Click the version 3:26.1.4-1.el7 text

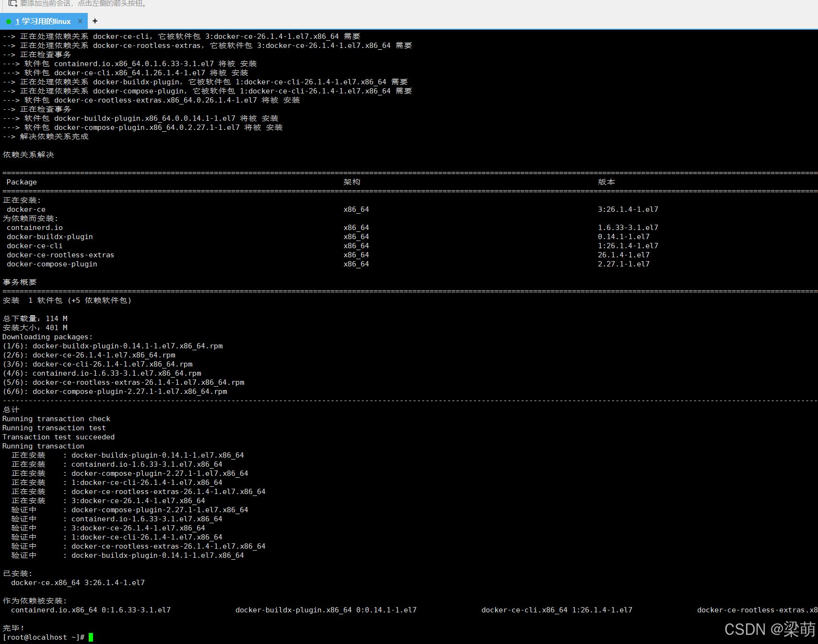coord(628,209)
